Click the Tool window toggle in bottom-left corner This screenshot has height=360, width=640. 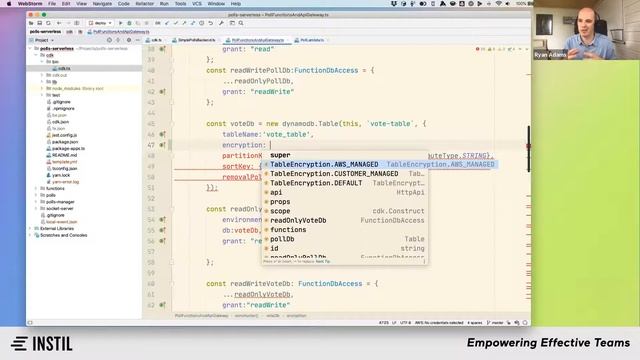click(x=30, y=322)
